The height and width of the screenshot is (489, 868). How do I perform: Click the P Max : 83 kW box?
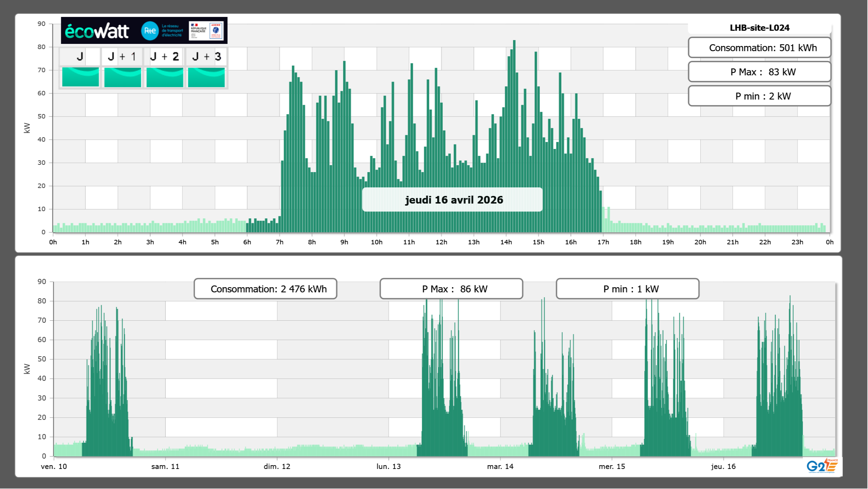click(759, 72)
